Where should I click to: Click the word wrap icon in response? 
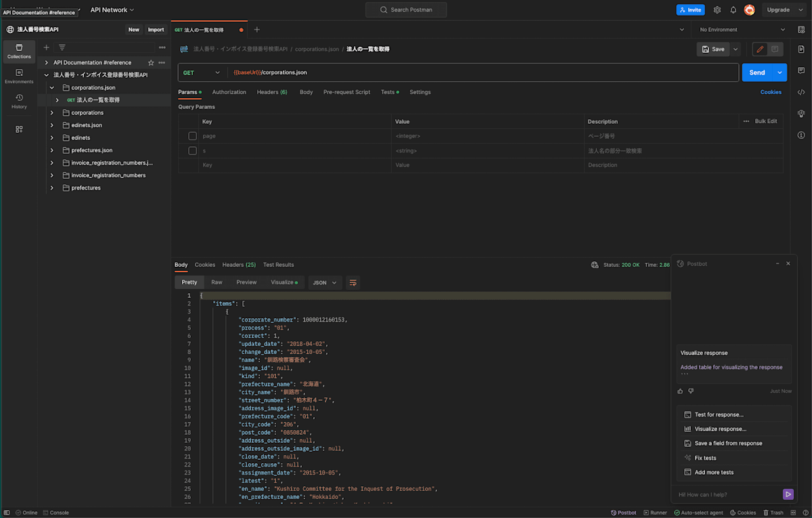click(x=353, y=282)
